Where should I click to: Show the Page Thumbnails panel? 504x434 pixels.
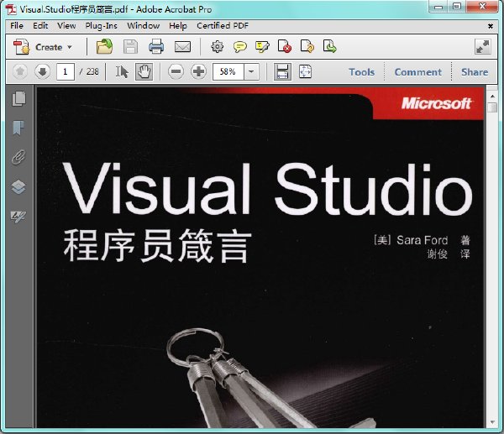coord(18,98)
